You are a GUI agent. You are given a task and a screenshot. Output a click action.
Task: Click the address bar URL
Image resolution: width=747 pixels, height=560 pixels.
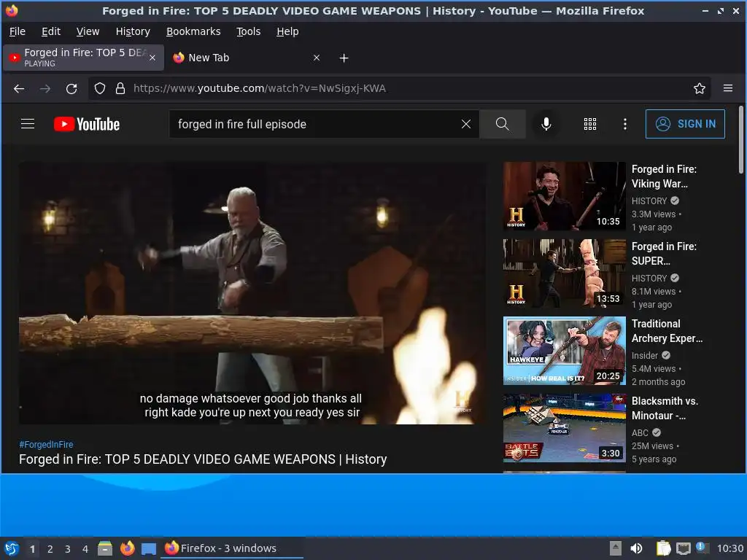point(260,88)
